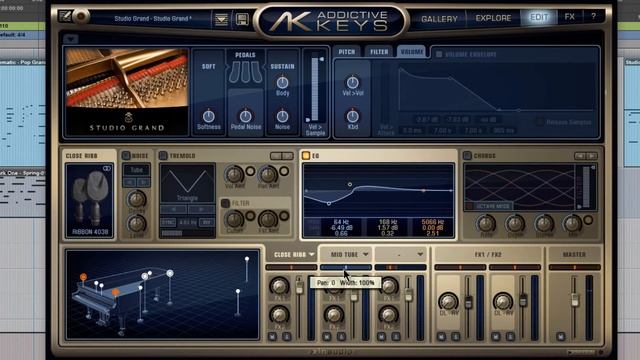Expand the small arrow above the piano image
This screenshot has width=640, height=360.
[71, 39]
